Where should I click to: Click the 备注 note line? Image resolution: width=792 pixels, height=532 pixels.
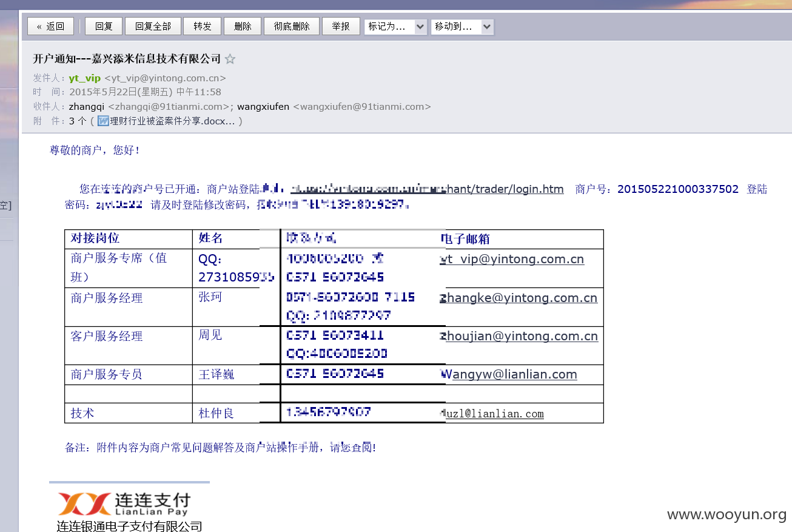pyautogui.click(x=220, y=448)
